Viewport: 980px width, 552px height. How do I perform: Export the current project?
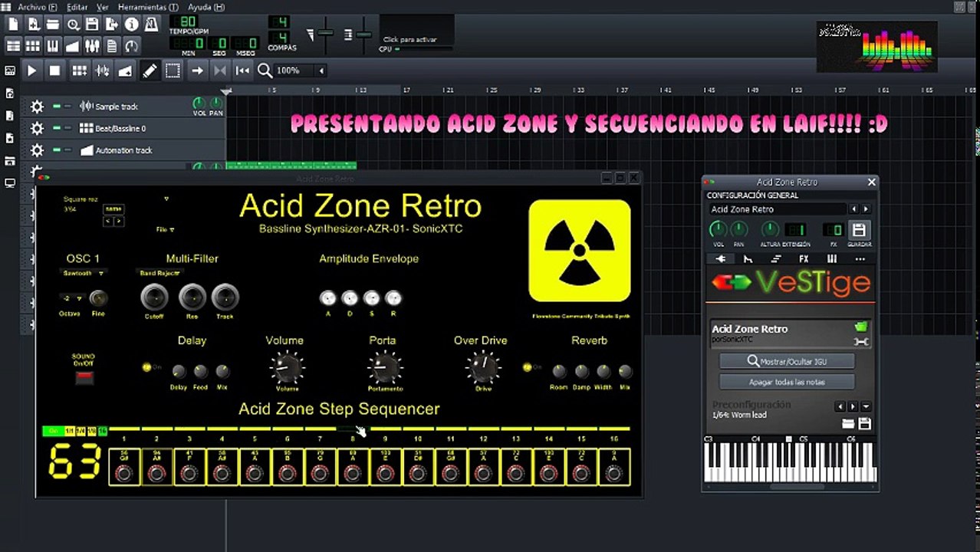(112, 24)
